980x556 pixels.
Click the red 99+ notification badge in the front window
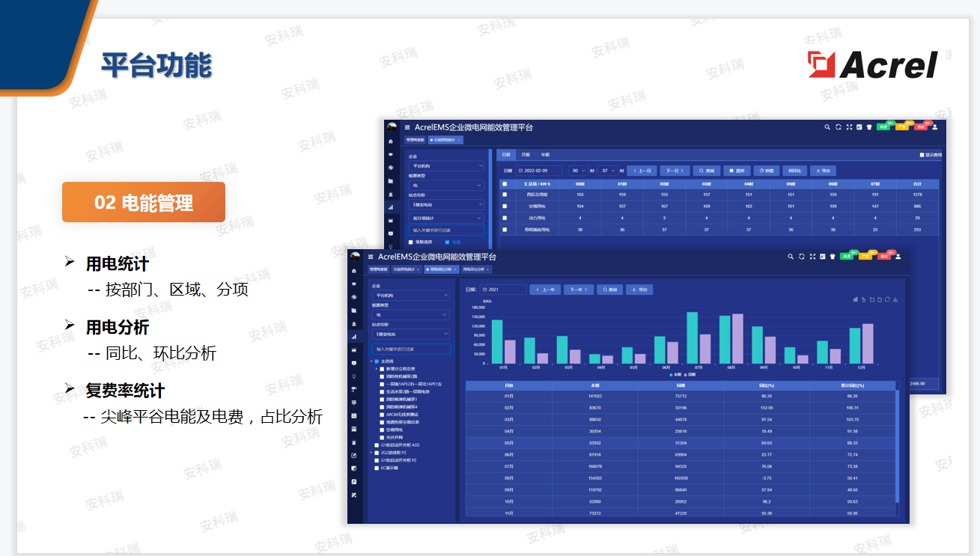[x=891, y=252]
